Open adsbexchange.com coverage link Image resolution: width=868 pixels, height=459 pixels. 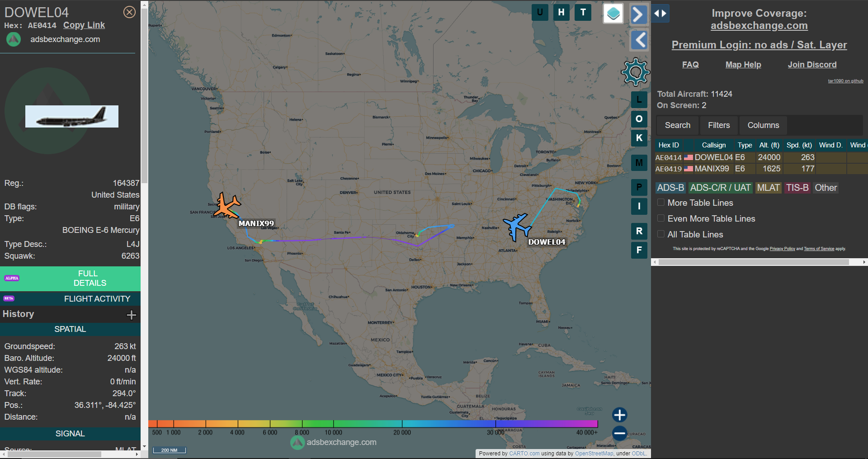pos(759,26)
